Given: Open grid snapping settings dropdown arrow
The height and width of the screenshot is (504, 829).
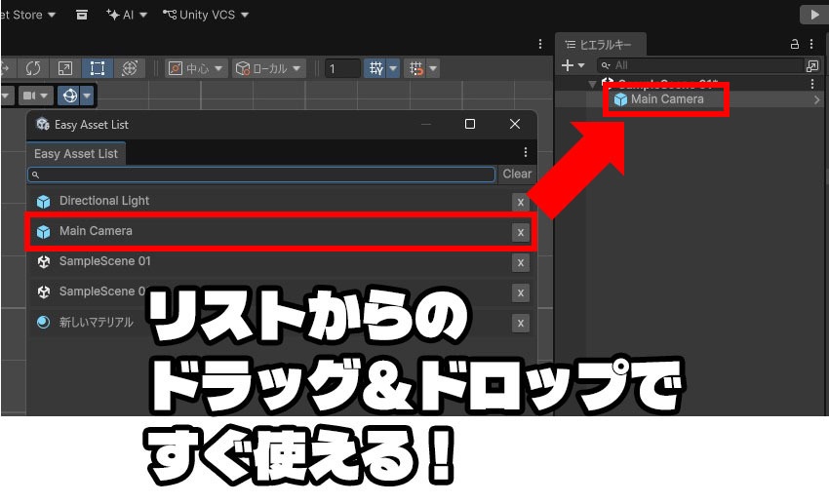Looking at the screenshot, I should click(x=434, y=68).
